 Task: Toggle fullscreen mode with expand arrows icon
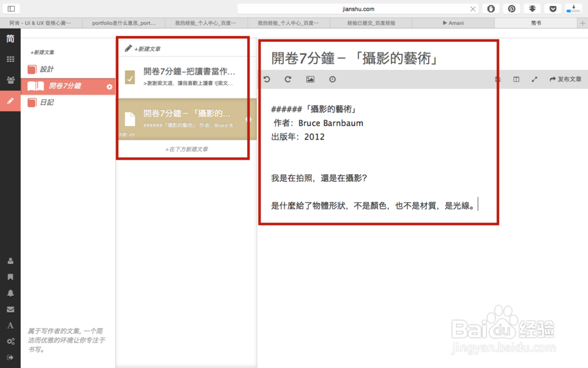pyautogui.click(x=534, y=79)
